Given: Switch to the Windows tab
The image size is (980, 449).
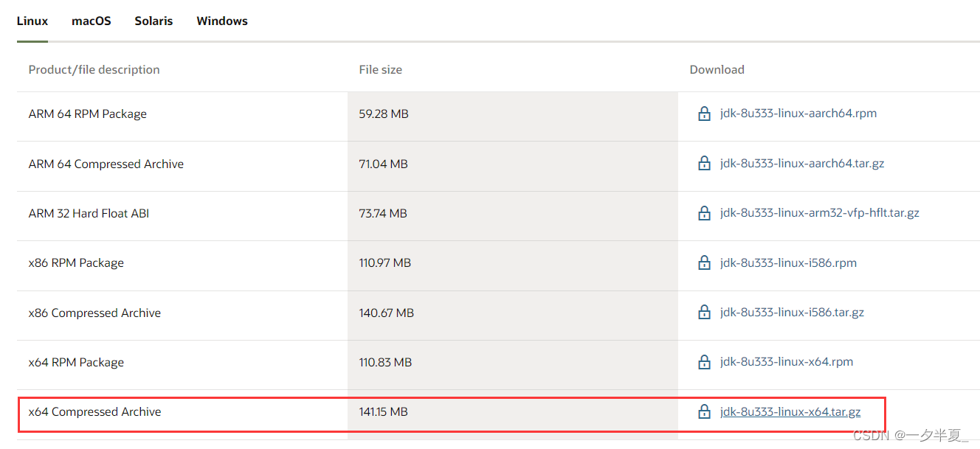Looking at the screenshot, I should click(x=222, y=21).
